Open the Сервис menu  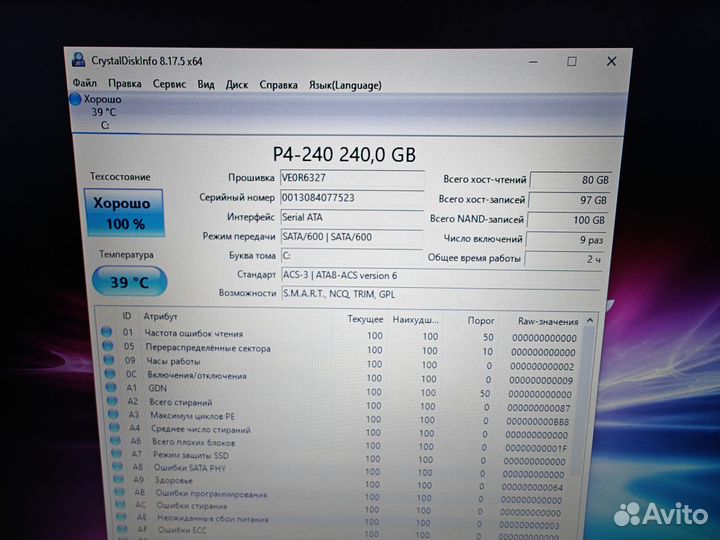pos(169,84)
